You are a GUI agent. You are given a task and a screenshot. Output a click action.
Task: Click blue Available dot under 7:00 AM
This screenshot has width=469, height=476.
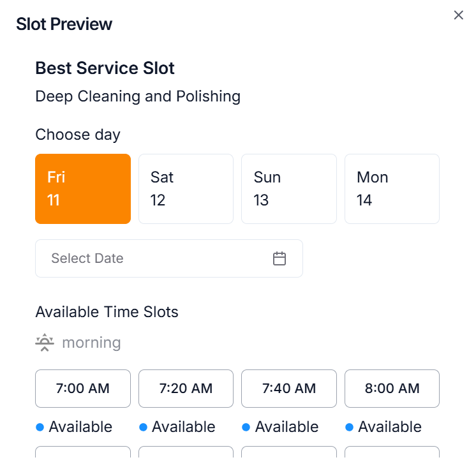pyautogui.click(x=40, y=427)
